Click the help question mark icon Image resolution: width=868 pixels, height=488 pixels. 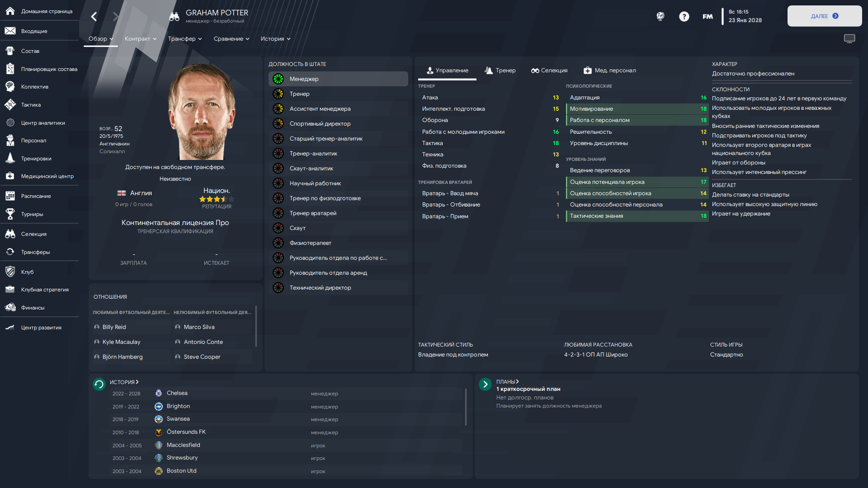pos(684,17)
